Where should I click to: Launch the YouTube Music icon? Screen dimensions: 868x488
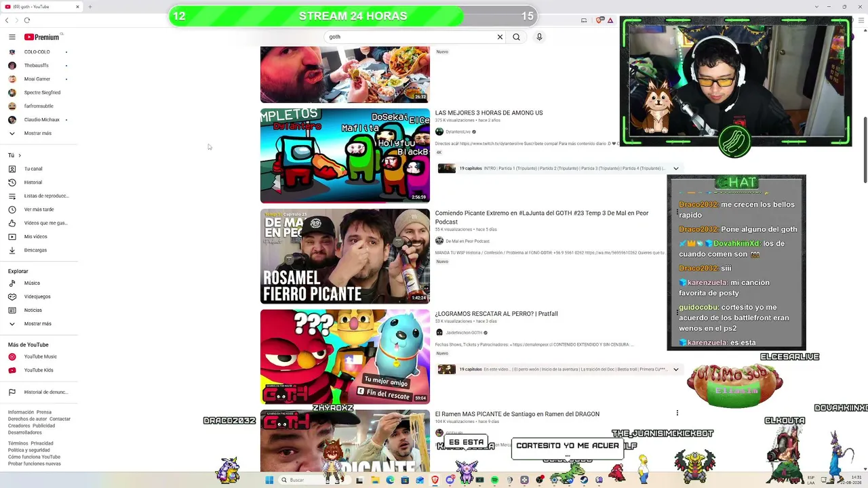point(12,357)
